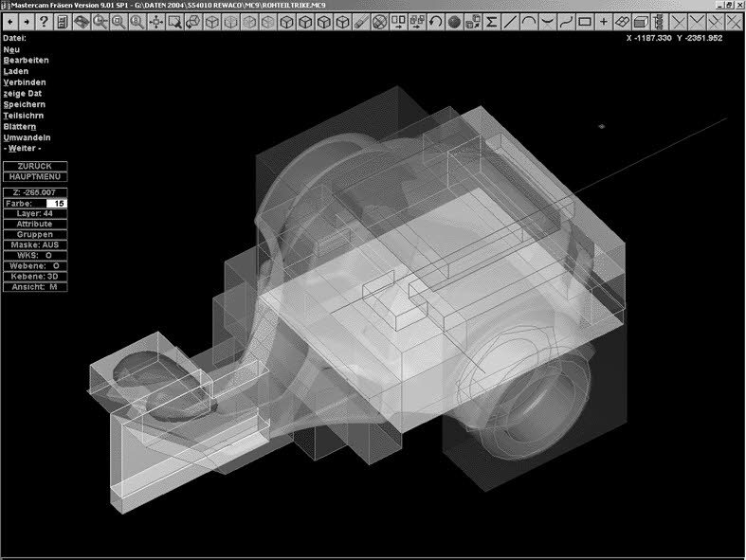The width and height of the screenshot is (746, 560).
Task: Open the Webene: O plane selector
Action: 35,265
